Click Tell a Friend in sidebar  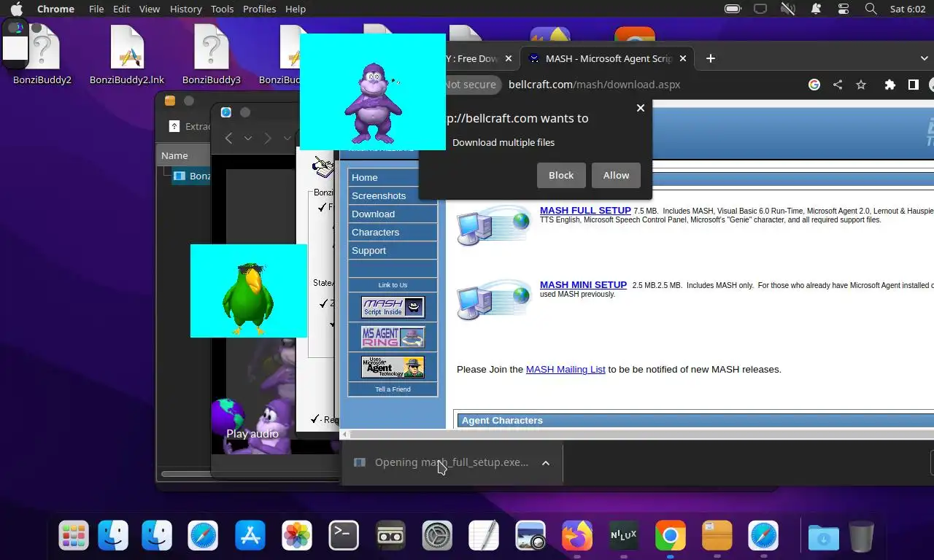pos(393,389)
